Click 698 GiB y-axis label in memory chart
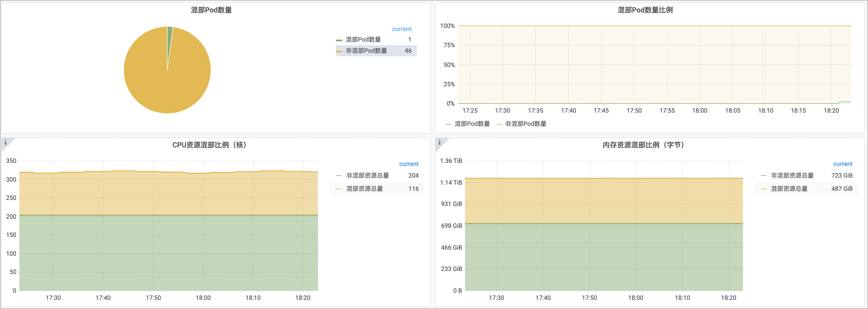This screenshot has height=309, width=868. click(x=452, y=226)
